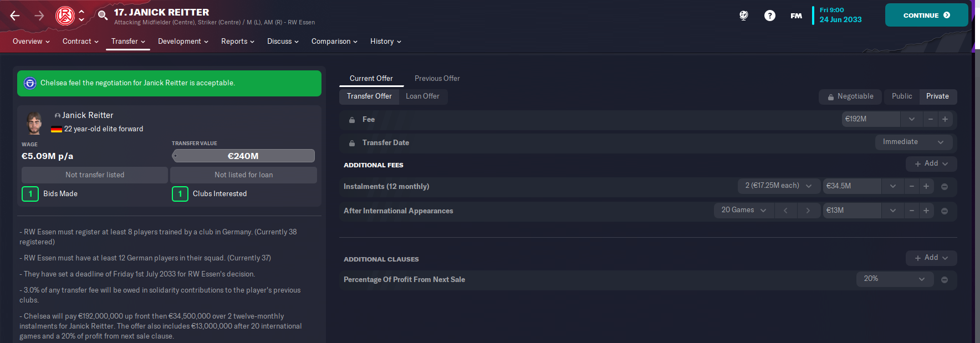The height and width of the screenshot is (343, 980).
Task: Open the help question mark icon
Action: click(770, 16)
